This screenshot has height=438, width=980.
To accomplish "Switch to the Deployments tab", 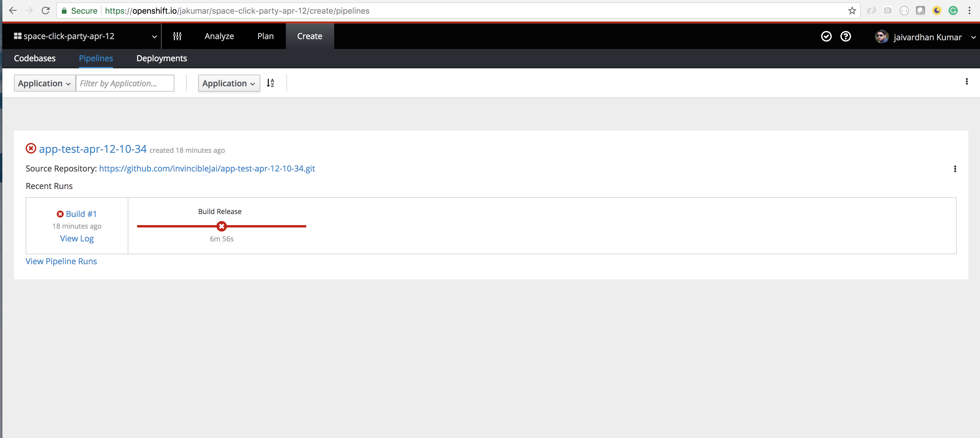I will click(161, 58).
